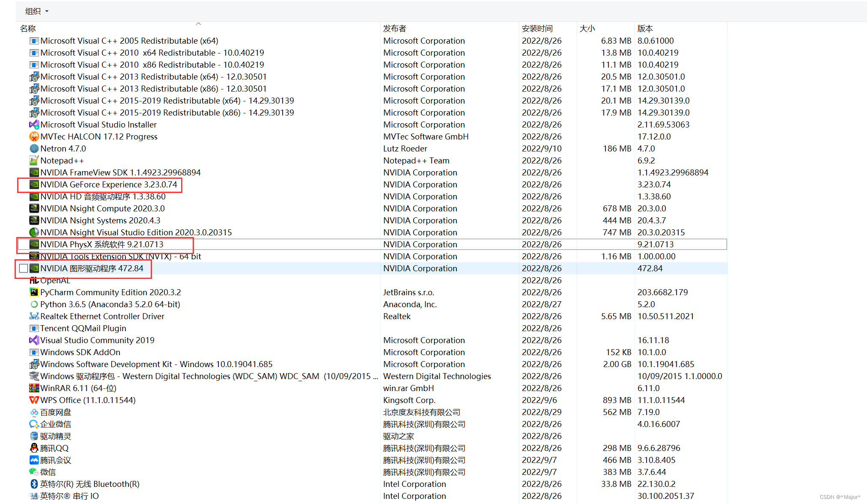Click 腾讯会议 icon
Screen dimensions: 867x504
[34, 460]
